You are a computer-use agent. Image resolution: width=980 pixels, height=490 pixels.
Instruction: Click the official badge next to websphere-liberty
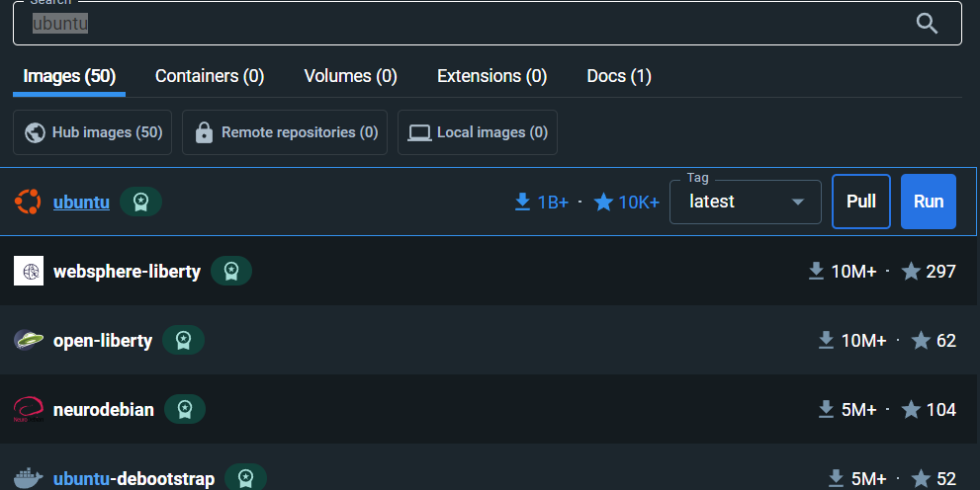(x=231, y=271)
